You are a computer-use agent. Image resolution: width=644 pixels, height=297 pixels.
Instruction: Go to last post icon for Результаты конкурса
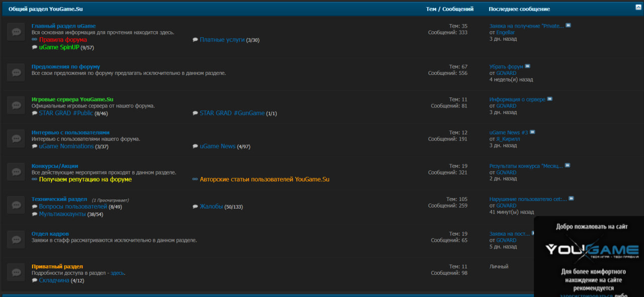click(x=568, y=165)
